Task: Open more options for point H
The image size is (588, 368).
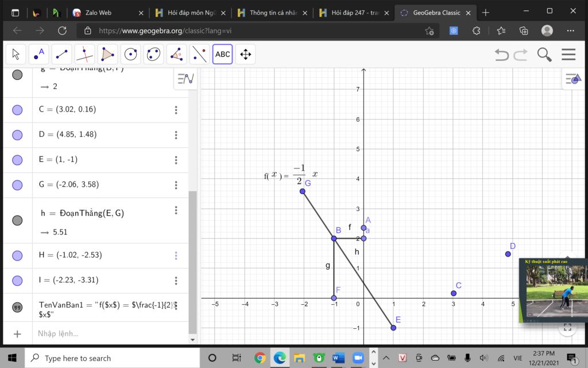Action: coord(176,256)
